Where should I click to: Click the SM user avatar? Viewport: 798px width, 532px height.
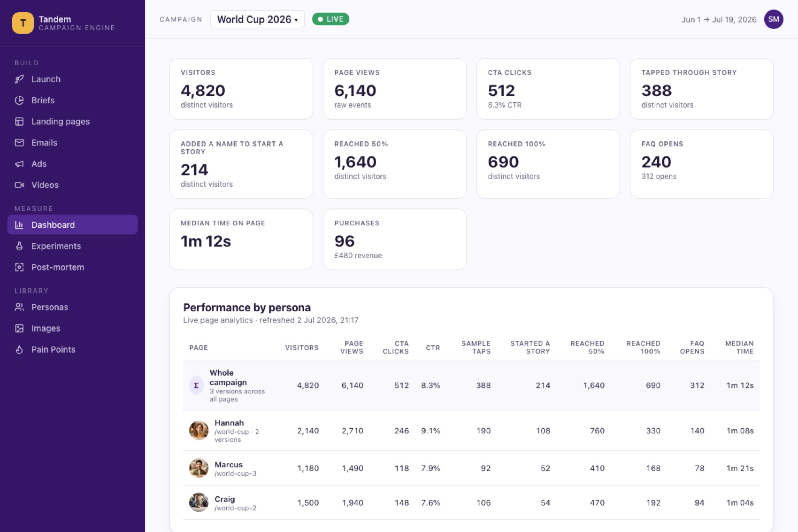pos(774,19)
